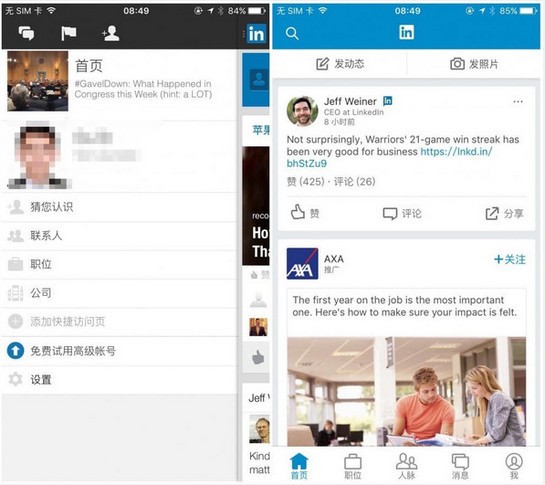545x485 pixels.
Task: Choose 免费试用高级帐号 upgrade option
Action: click(x=119, y=351)
